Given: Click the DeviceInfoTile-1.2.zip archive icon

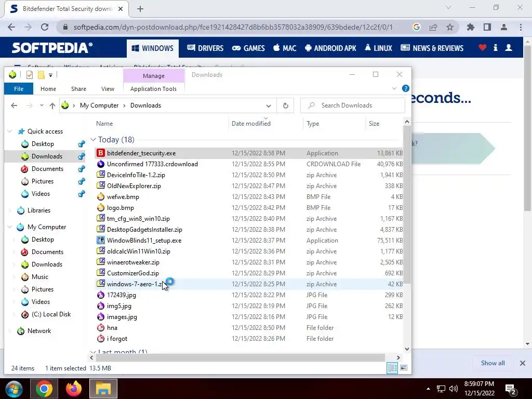Looking at the screenshot, I should point(100,175).
